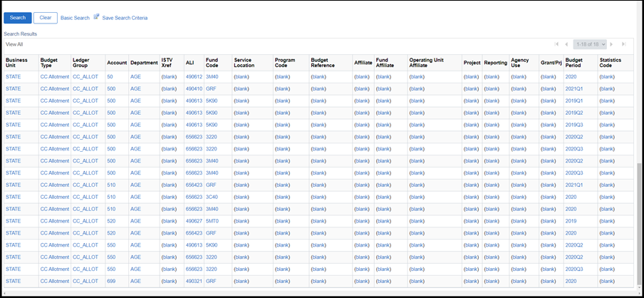Click CC Allotment in Account 50 row
This screenshot has width=644, height=298.
point(55,77)
